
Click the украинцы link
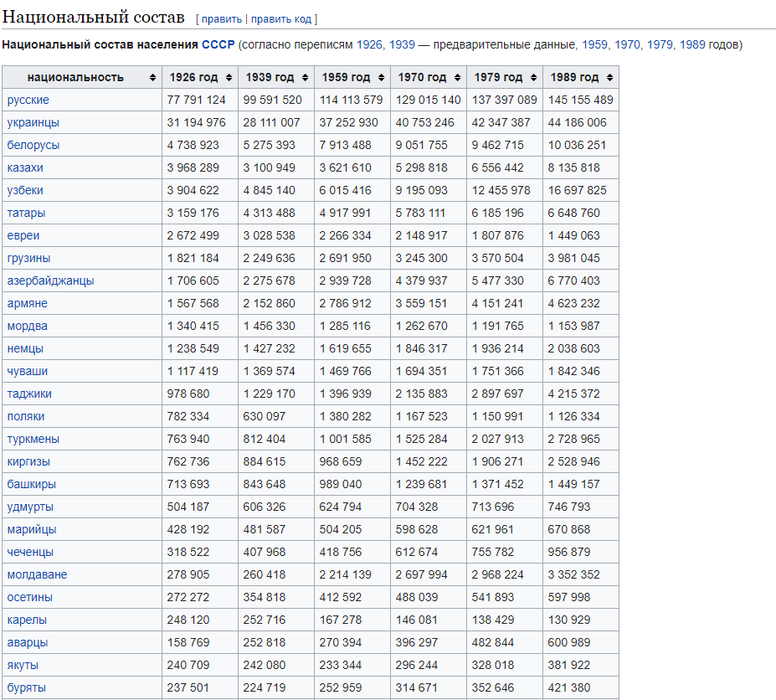33,122
